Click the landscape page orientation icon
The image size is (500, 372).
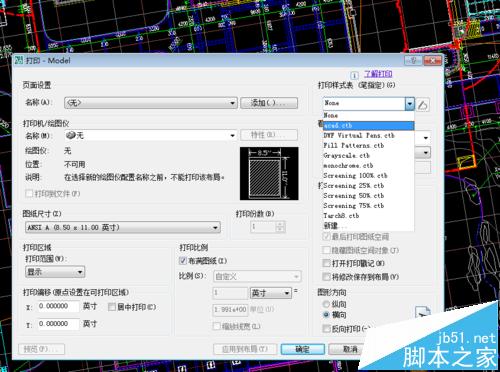point(423,314)
